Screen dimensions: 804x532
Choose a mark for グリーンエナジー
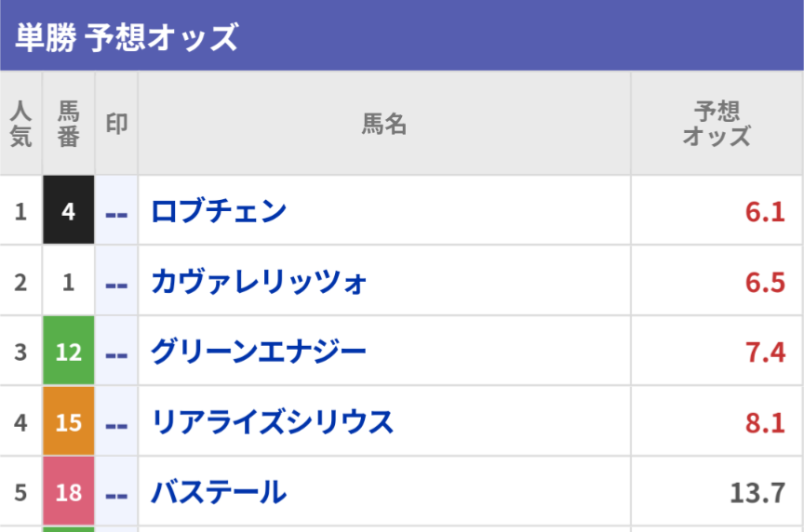(x=116, y=352)
